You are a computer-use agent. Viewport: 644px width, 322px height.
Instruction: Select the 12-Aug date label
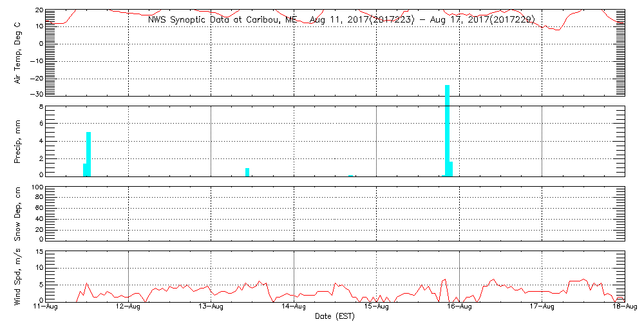(x=128, y=307)
